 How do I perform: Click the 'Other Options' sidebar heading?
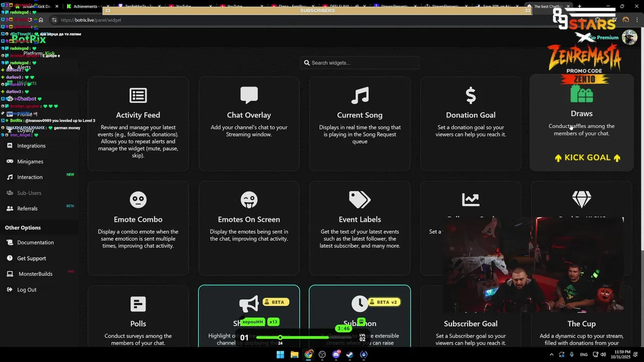pos(23,228)
